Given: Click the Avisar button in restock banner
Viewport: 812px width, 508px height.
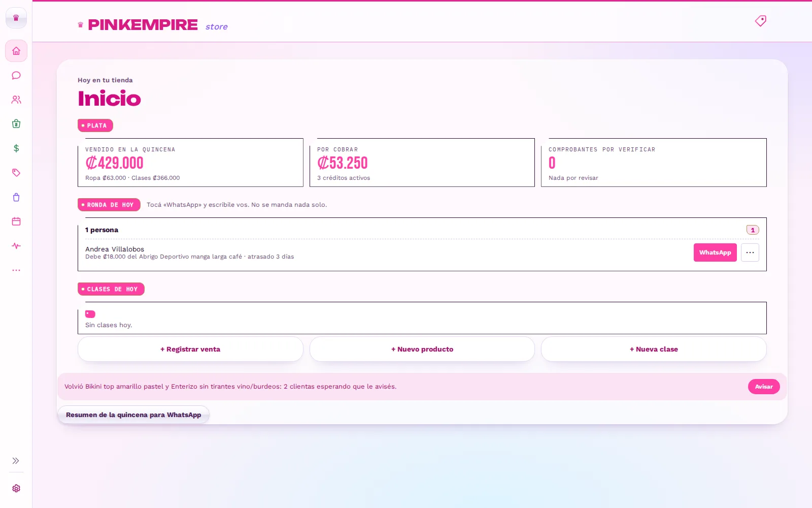Looking at the screenshot, I should pos(764,387).
